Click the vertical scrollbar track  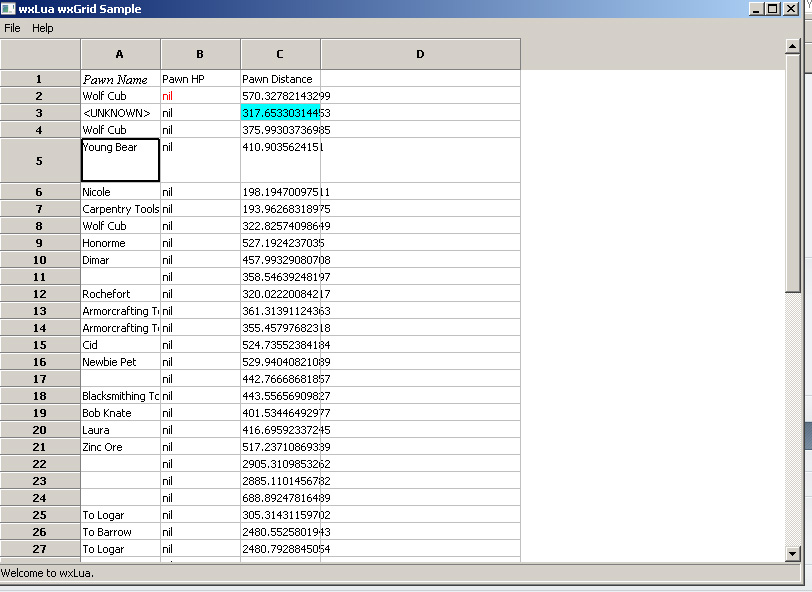[793, 300]
